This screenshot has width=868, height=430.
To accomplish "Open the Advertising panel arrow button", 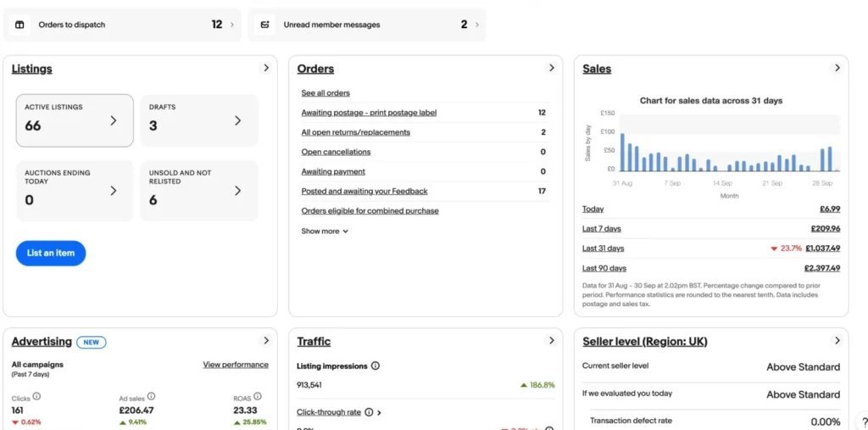I will 265,340.
